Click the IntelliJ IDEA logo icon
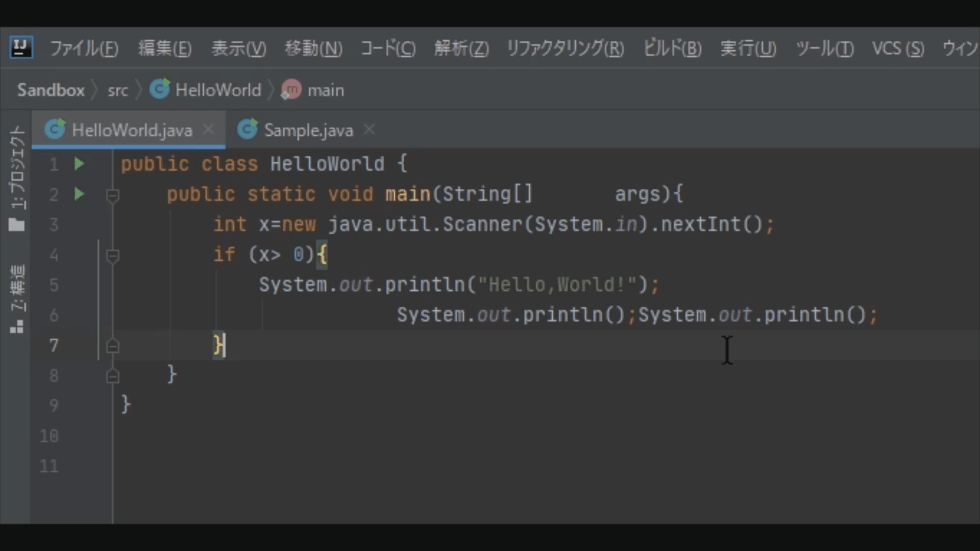980x551 pixels. tap(21, 48)
